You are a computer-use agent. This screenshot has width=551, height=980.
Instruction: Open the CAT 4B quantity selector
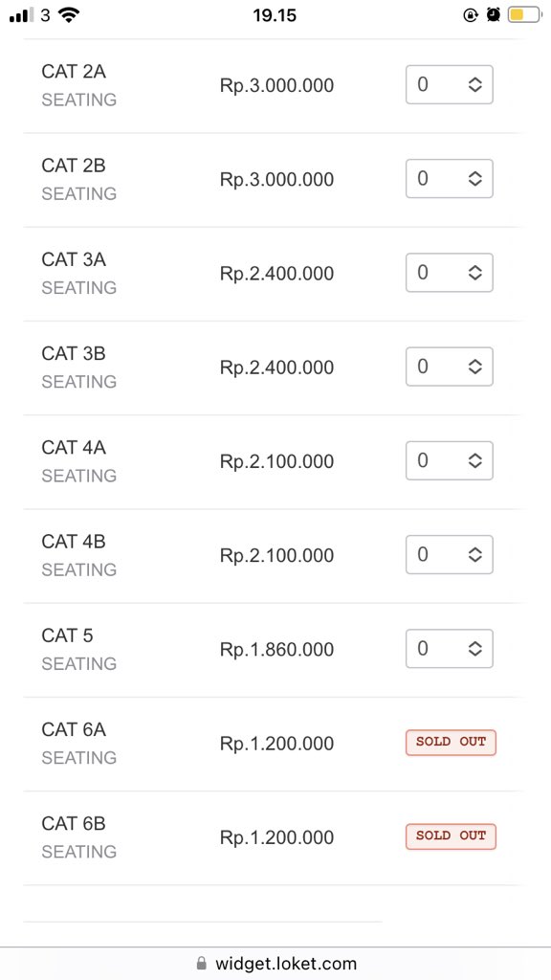pyautogui.click(x=450, y=554)
